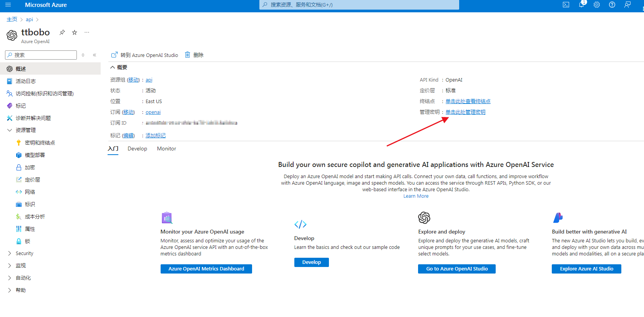This screenshot has height=317, width=644.
Task: Open the help question mark menu
Action: pos(612,5)
